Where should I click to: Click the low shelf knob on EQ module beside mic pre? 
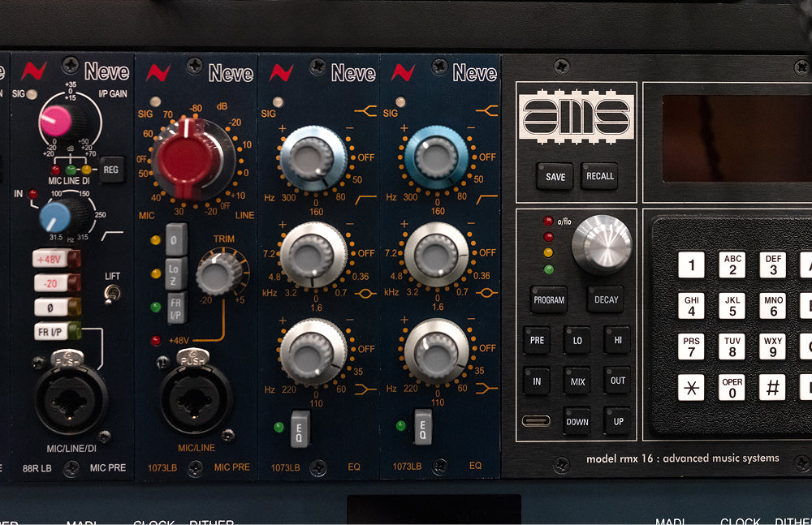pyautogui.click(x=313, y=352)
